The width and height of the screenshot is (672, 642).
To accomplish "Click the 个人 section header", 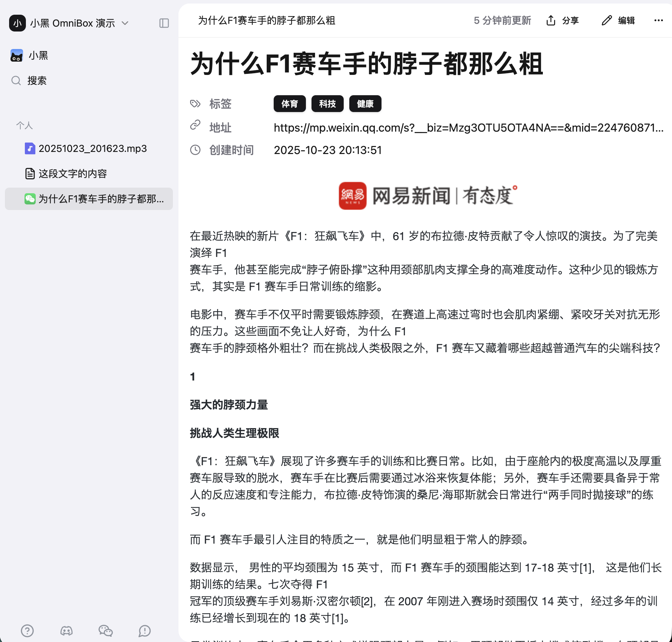I will click(x=24, y=125).
